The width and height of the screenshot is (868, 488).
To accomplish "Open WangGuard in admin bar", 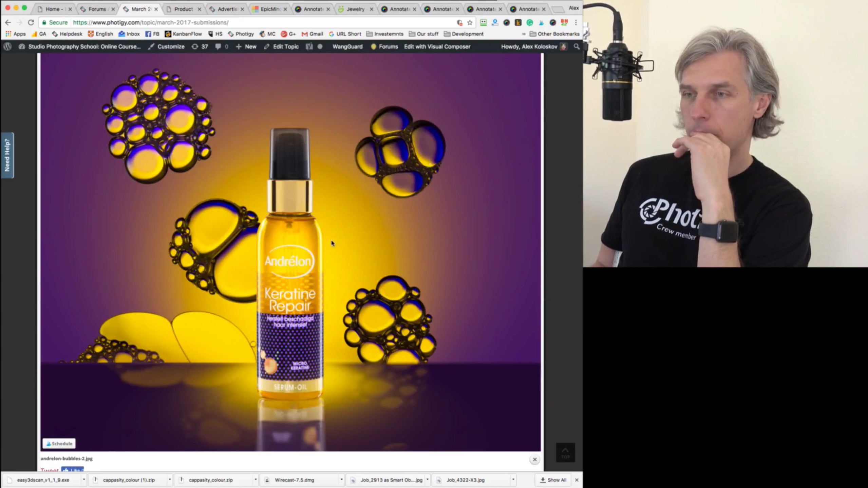I will click(347, 46).
